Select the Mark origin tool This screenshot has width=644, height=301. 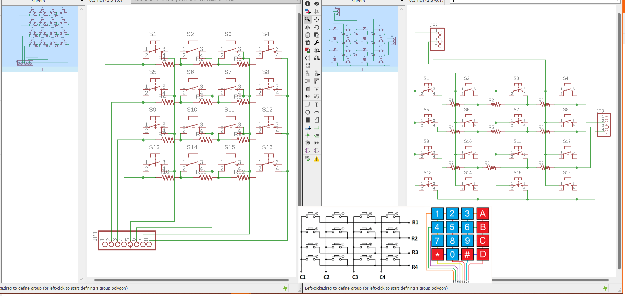(317, 11)
